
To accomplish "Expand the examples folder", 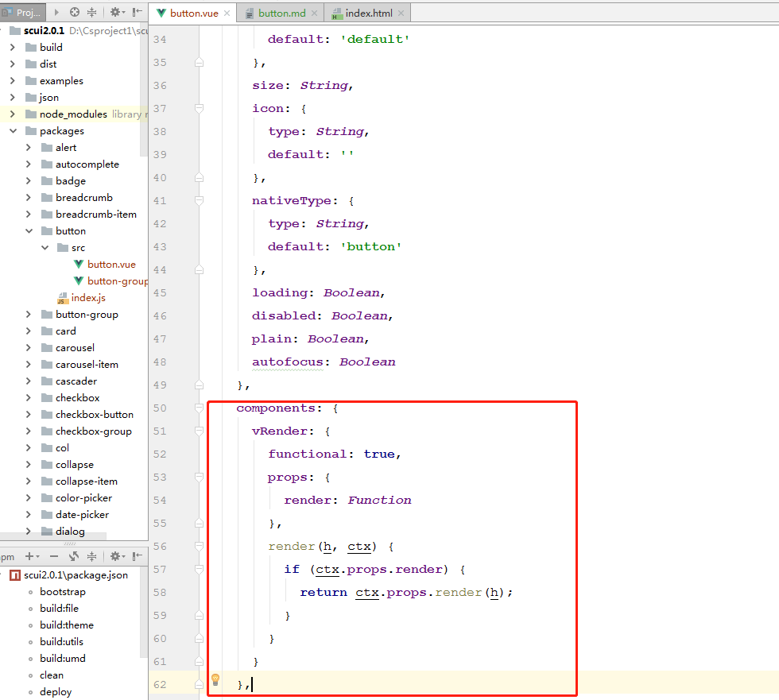I will 13,81.
